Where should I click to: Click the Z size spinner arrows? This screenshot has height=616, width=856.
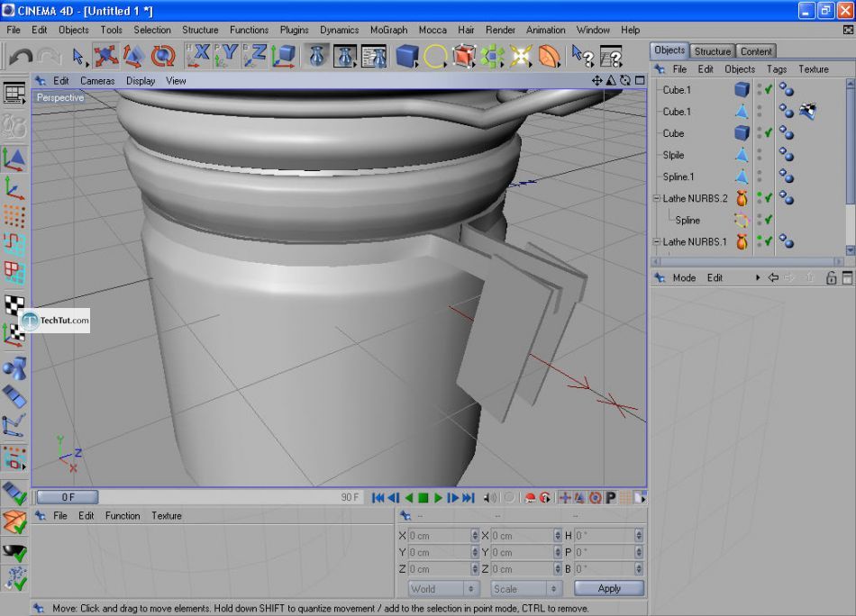pos(558,569)
